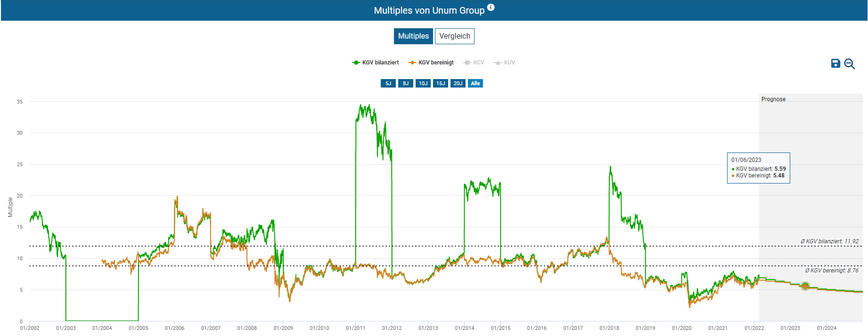Screen dimensions: 868x336
Task: Choose the 10J time range
Action: (x=423, y=83)
